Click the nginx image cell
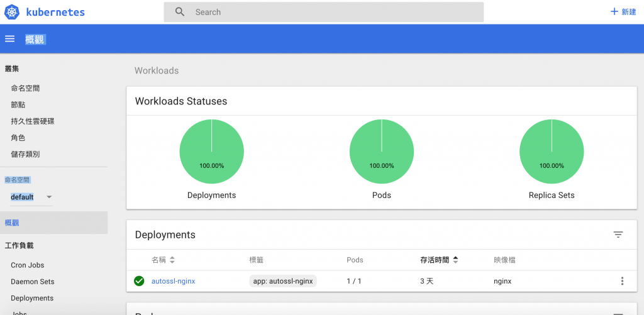Viewport: 644px width, 315px height. 502,281
